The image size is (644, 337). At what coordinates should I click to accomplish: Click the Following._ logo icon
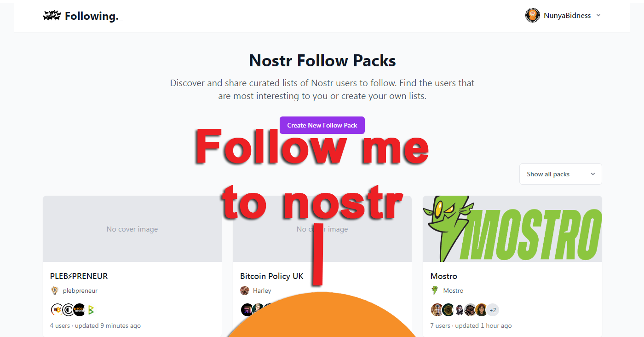click(x=52, y=16)
